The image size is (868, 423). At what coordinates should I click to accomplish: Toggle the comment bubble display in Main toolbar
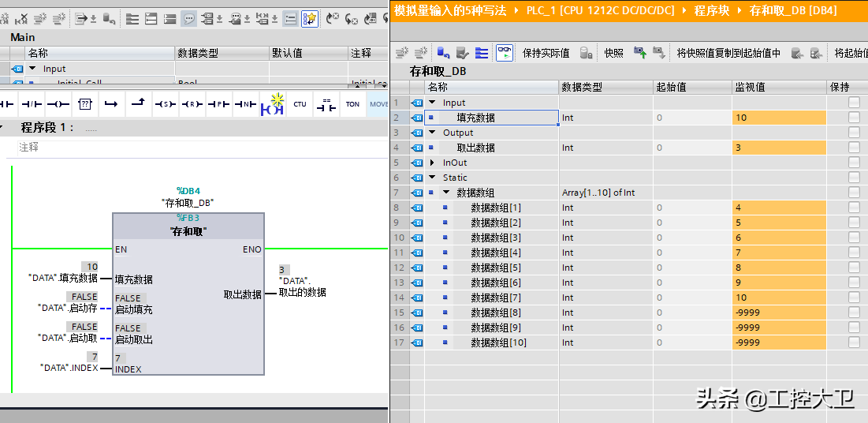tap(189, 19)
